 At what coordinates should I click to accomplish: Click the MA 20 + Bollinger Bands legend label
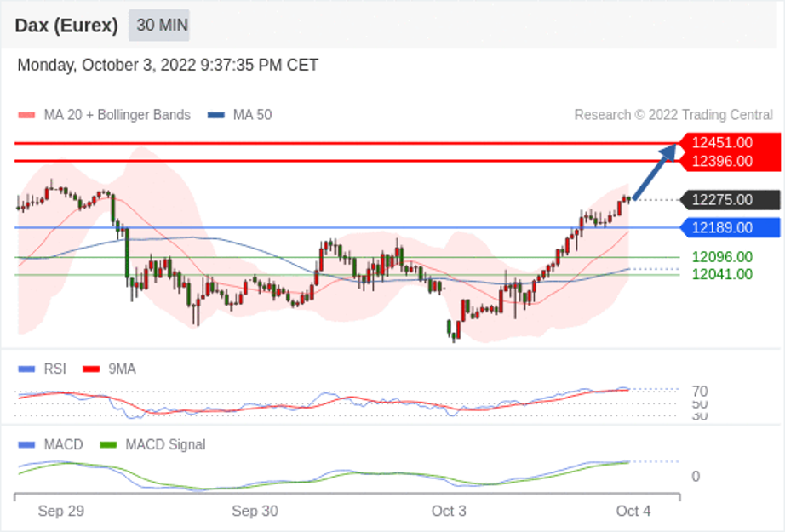click(x=117, y=115)
